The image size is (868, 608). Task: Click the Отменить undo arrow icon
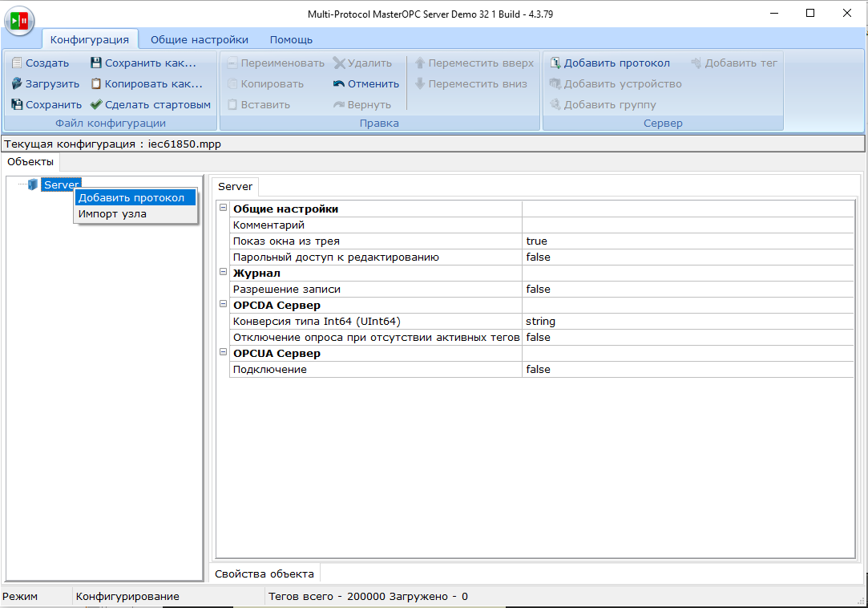[x=339, y=83]
